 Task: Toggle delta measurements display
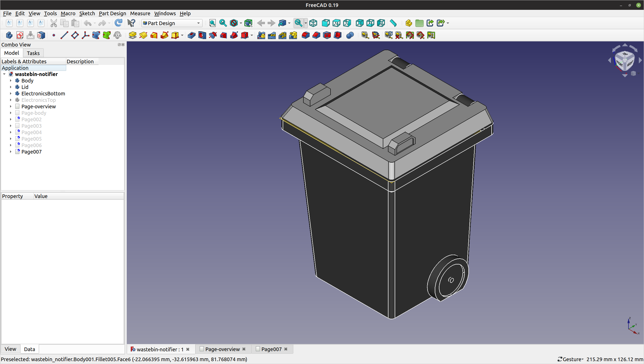click(431, 35)
